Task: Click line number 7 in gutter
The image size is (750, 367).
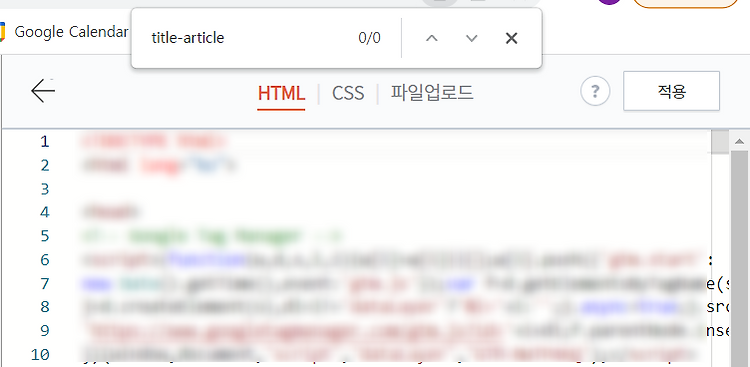Action: 44,283
